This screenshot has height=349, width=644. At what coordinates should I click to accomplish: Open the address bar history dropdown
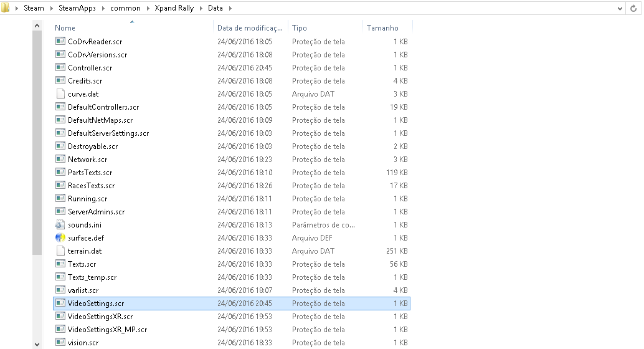[620, 8]
